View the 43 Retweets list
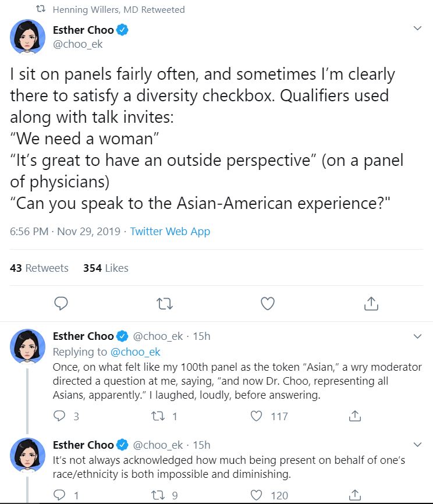This screenshot has height=504, width=433. (40, 268)
